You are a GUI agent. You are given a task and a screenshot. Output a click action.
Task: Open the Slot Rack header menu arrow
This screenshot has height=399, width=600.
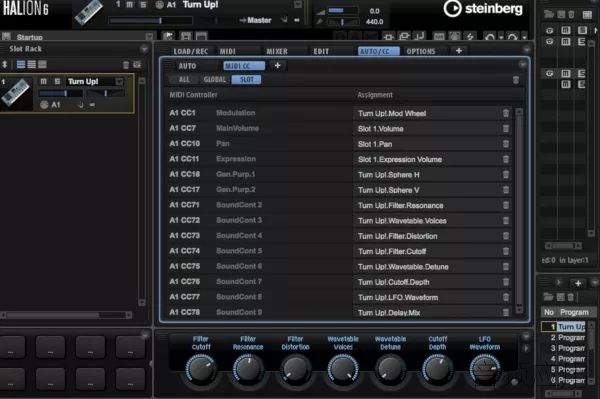144,49
